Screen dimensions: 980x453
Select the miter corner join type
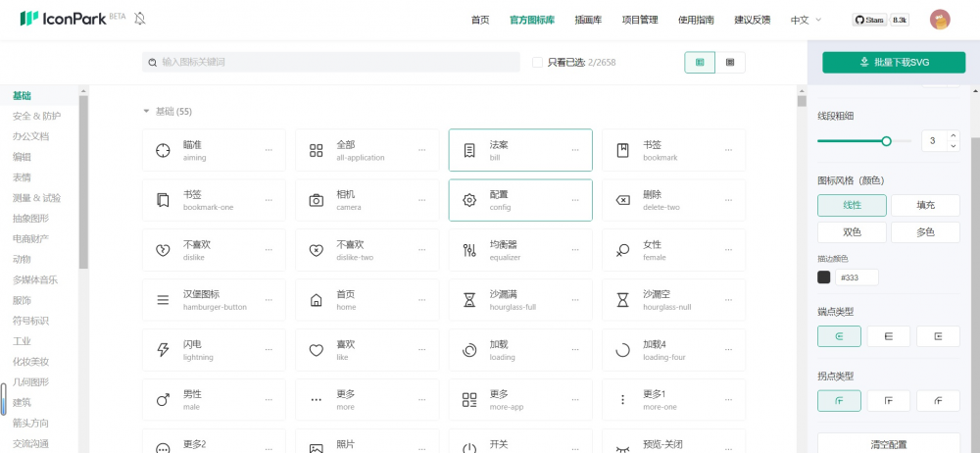(x=889, y=400)
